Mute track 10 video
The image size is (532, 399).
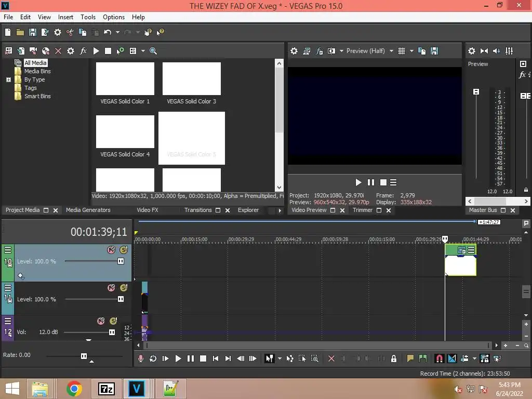click(x=111, y=250)
